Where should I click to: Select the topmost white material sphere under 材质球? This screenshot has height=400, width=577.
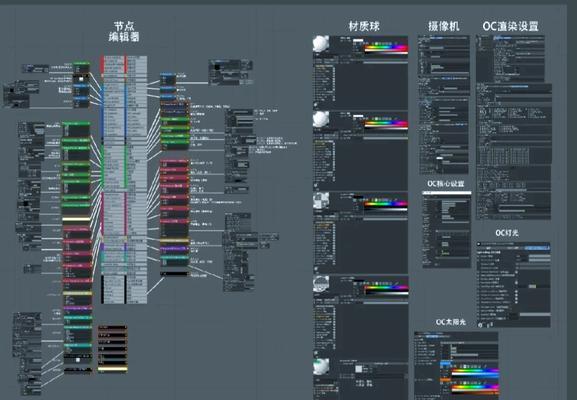coord(321,44)
